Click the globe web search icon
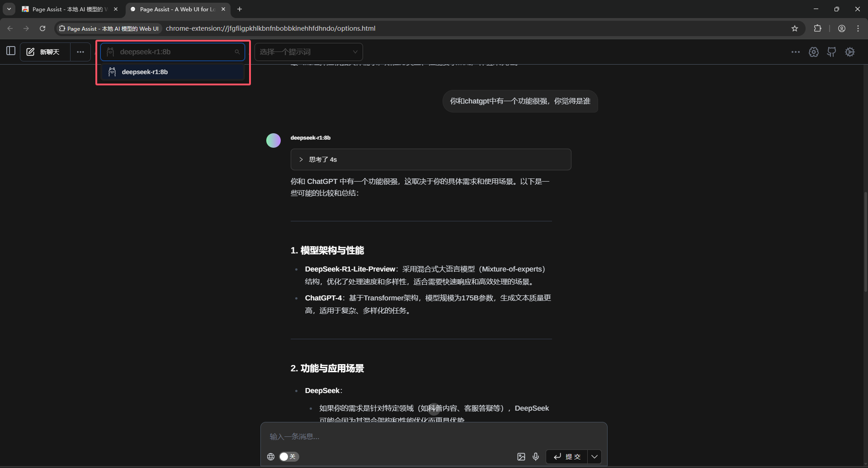Image resolution: width=868 pixels, height=468 pixels. pos(271,457)
